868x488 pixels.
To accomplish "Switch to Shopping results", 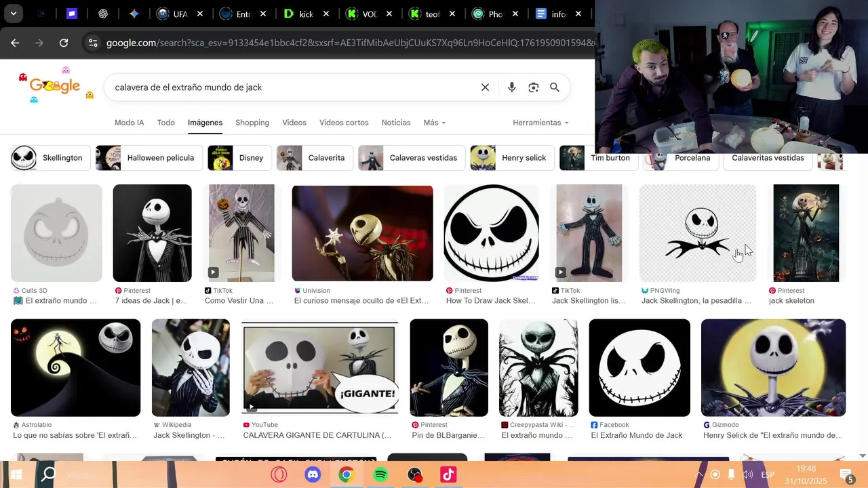I will pos(252,123).
